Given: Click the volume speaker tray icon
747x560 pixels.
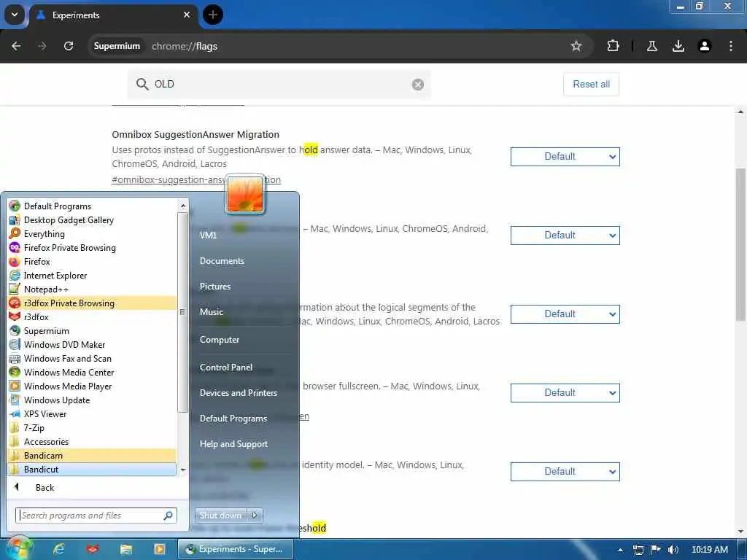Looking at the screenshot, I should click(x=673, y=550).
